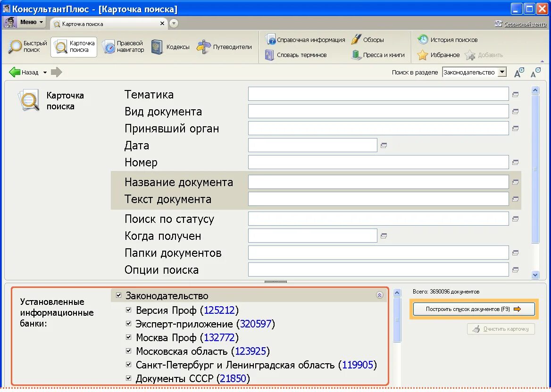
Task: Click the Тематика input field
Action: pyautogui.click(x=378, y=94)
